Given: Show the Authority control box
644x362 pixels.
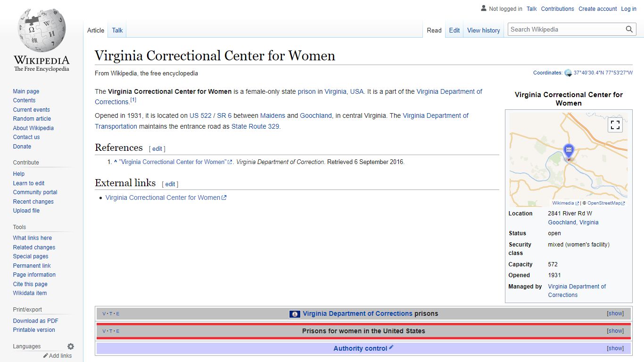Looking at the screenshot, I should 615,348.
